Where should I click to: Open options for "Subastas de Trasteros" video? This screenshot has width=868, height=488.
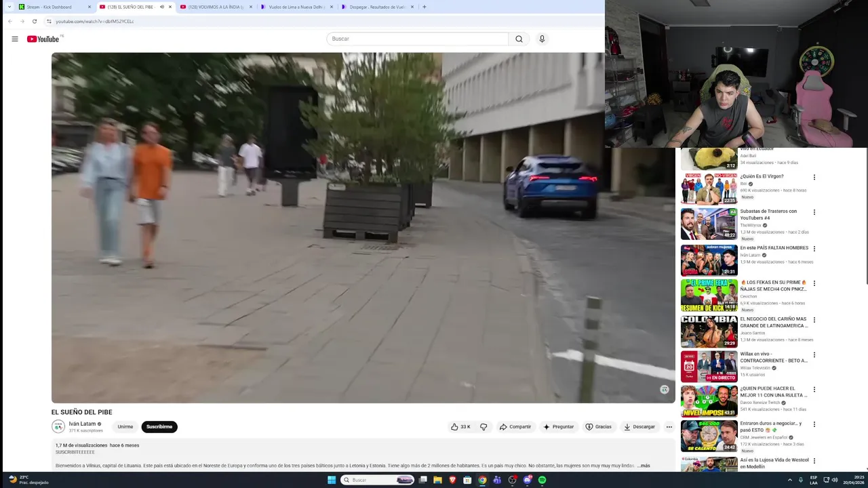pos(814,212)
